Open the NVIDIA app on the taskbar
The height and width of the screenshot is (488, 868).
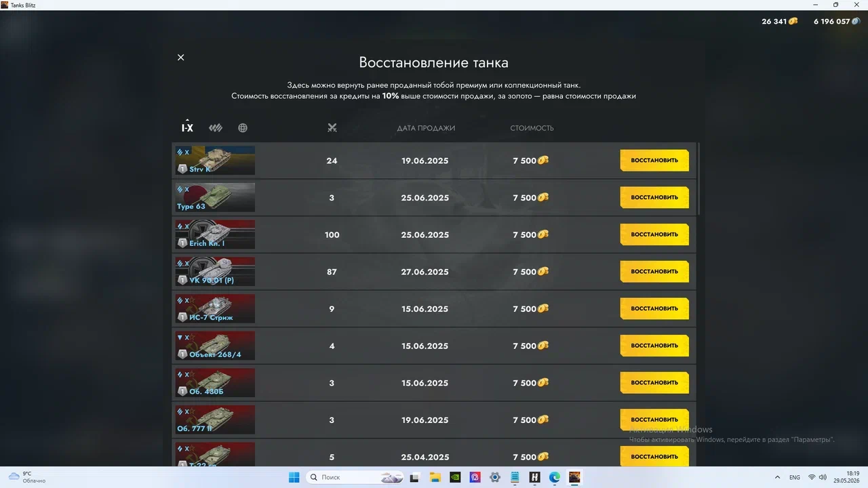point(455,477)
